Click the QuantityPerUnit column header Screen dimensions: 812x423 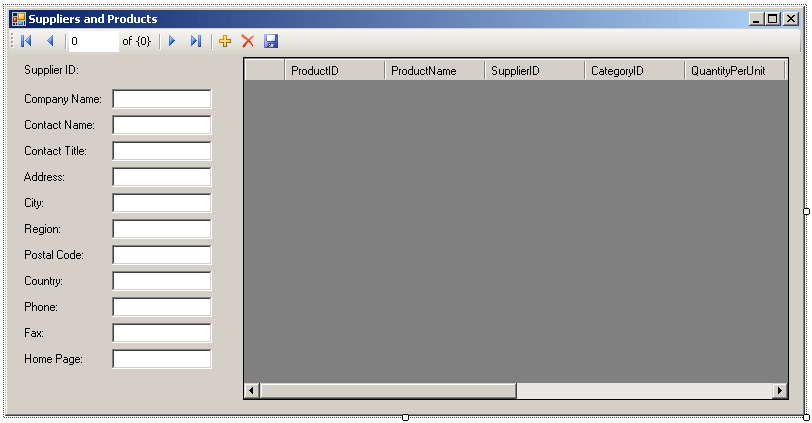(x=735, y=71)
